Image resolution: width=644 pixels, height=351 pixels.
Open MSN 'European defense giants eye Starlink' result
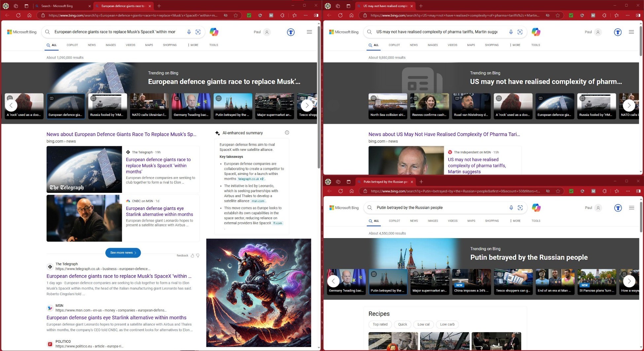(x=117, y=317)
